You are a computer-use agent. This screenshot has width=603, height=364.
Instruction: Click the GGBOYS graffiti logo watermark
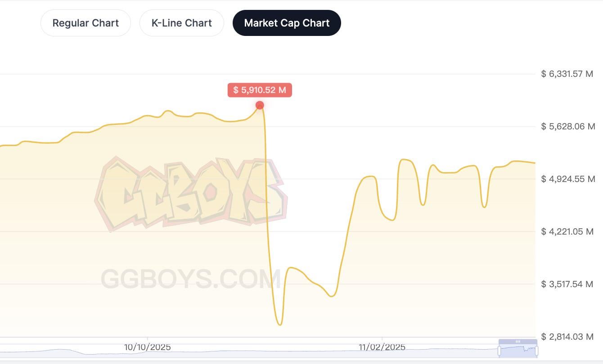(191, 193)
